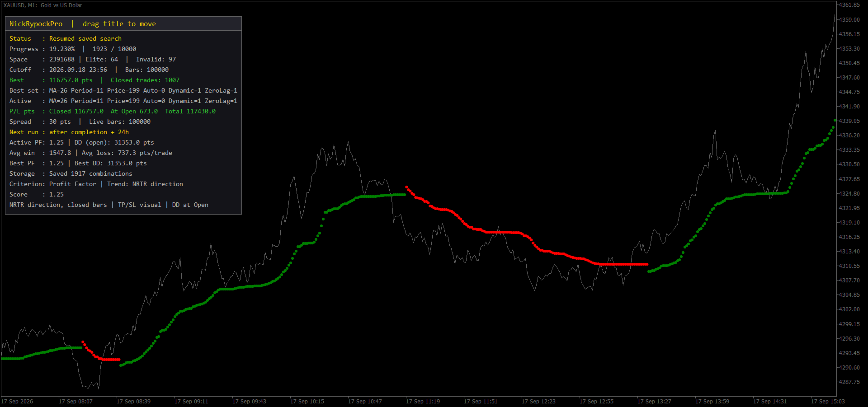Click the 'drag title to move' label

pos(119,24)
